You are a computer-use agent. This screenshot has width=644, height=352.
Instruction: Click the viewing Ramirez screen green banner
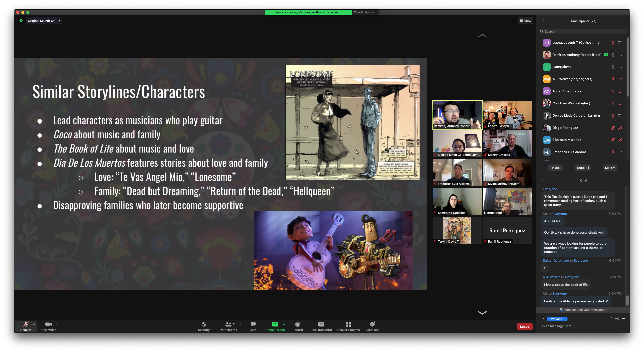pyautogui.click(x=308, y=12)
